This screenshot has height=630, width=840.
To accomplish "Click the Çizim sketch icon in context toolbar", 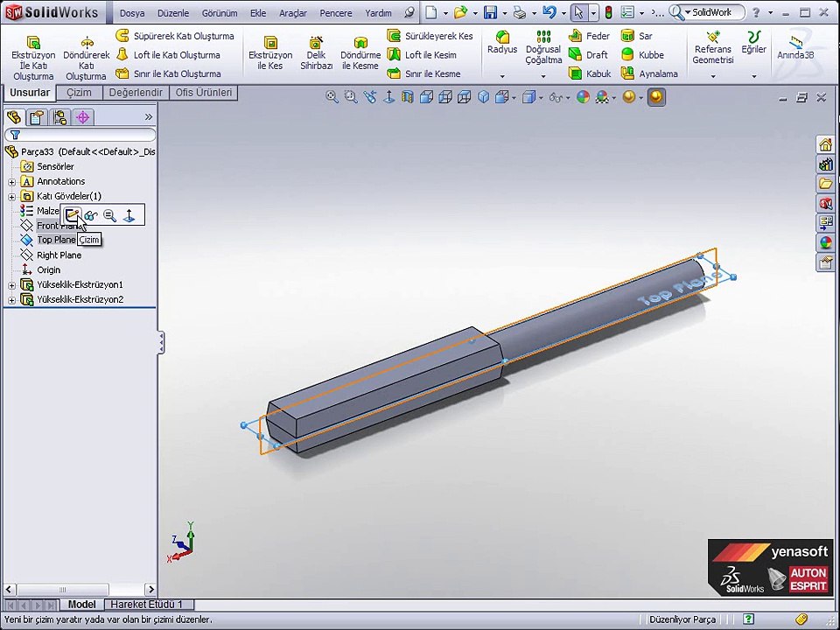I will point(73,215).
